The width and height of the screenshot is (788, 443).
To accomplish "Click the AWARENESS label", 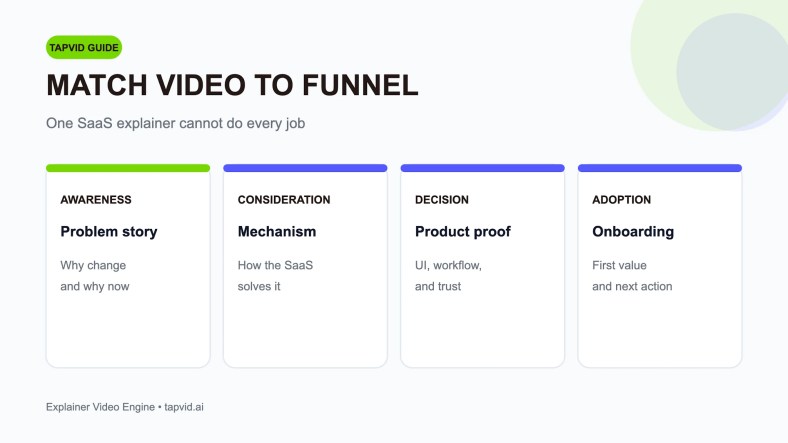I will click(x=96, y=200).
